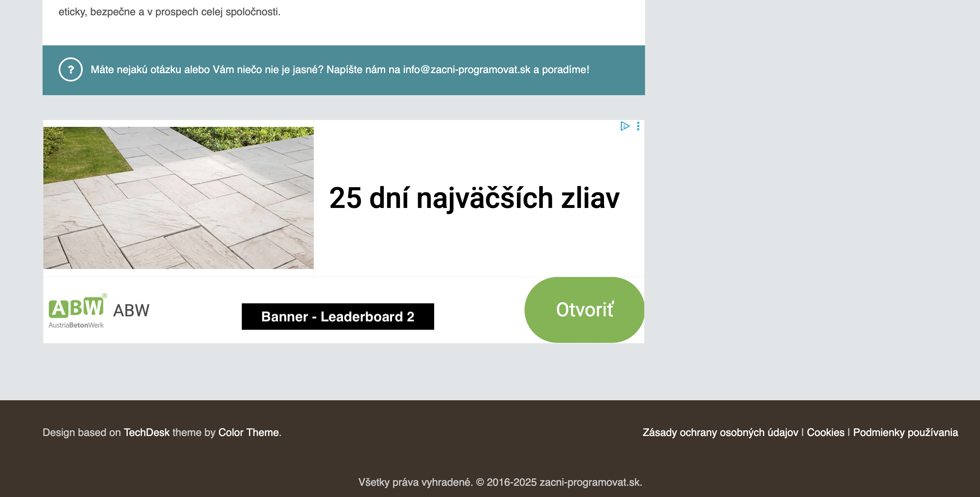Click the ABW green logo
The image size is (980, 497).
(x=76, y=308)
